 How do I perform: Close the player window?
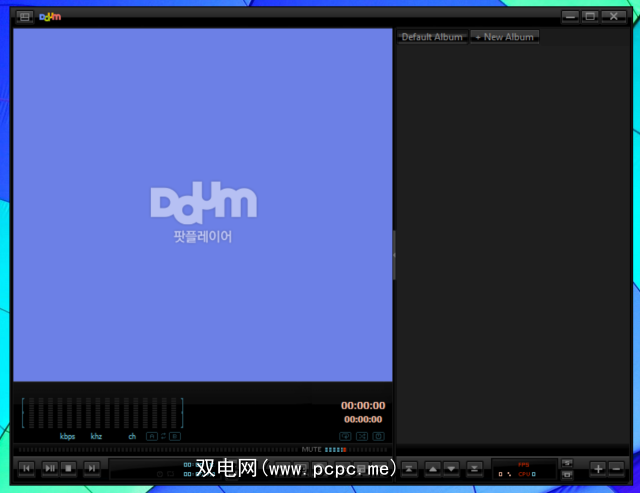(x=614, y=17)
